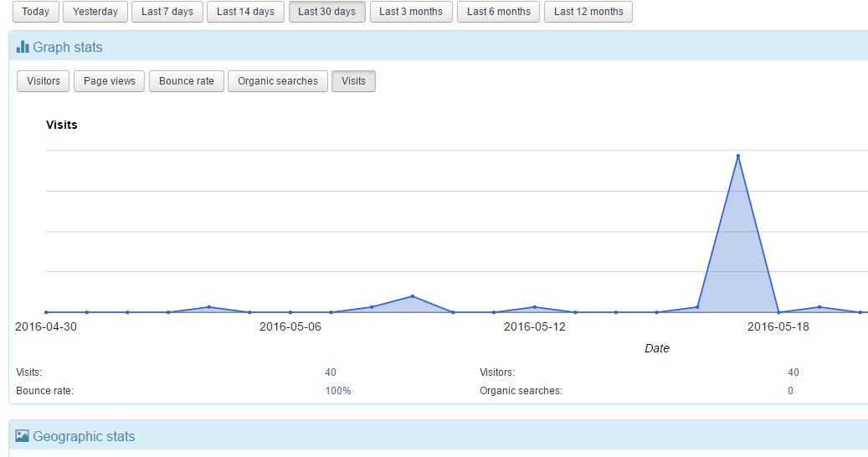Viewport: 868px width, 457px height.
Task: Switch range to Last 7 days
Action: 167,12
